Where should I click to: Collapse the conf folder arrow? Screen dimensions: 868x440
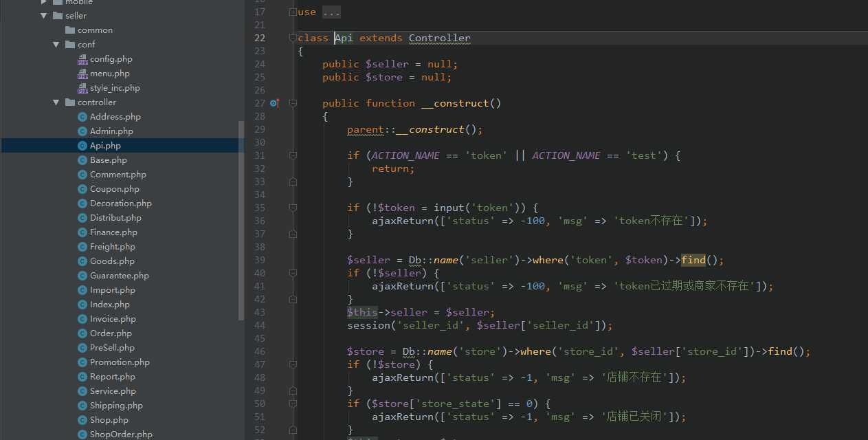coord(56,45)
